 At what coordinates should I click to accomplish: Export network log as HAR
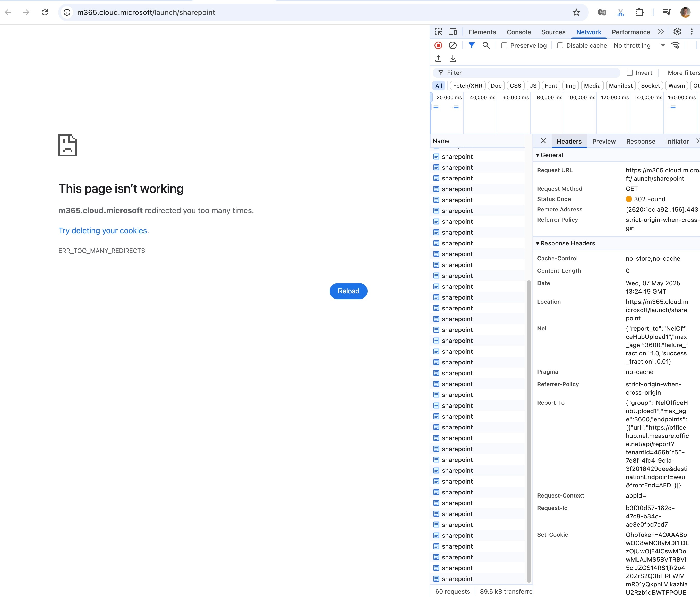(453, 59)
